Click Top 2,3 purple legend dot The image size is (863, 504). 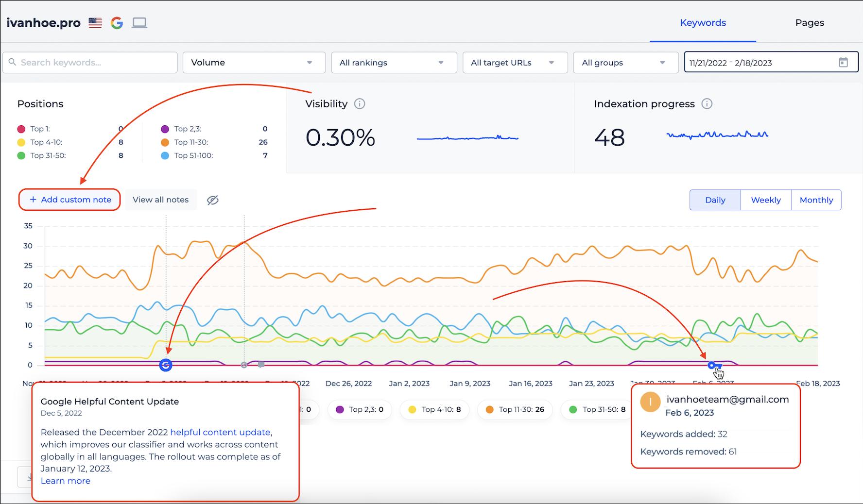165,129
